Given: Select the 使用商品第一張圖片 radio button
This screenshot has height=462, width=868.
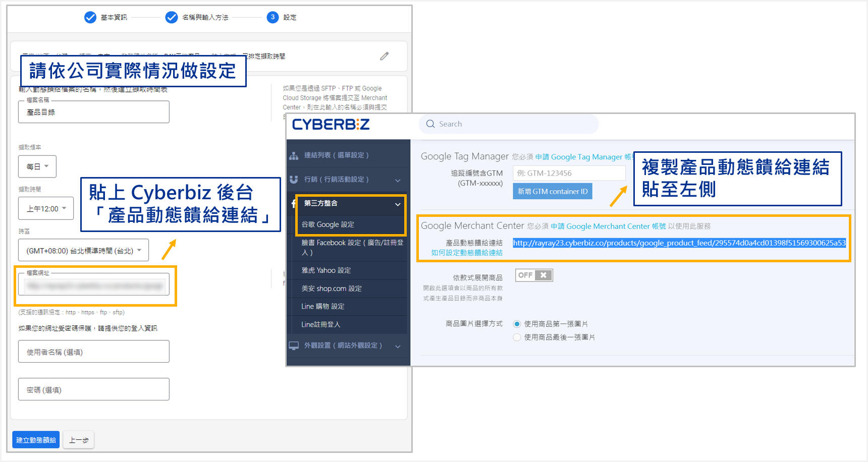Looking at the screenshot, I should (x=517, y=324).
